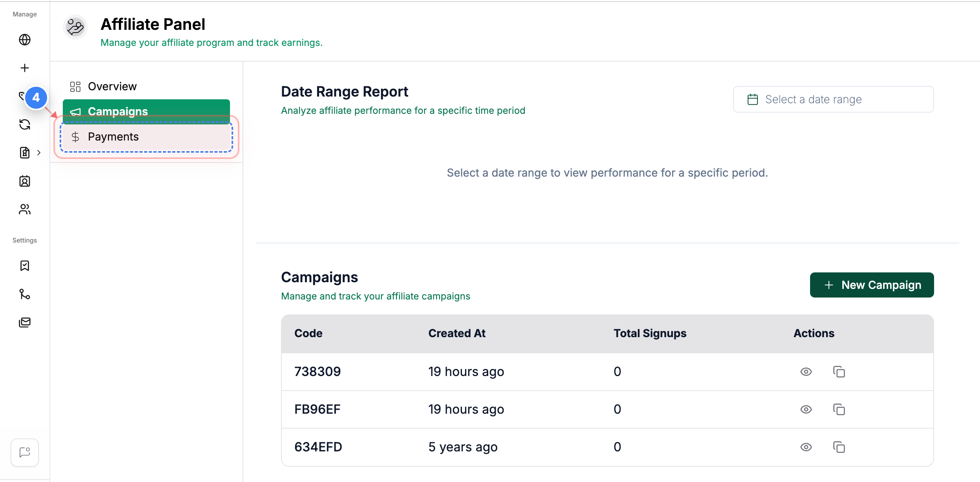Click the globe icon in sidebar
The width and height of the screenshot is (980, 482).
(x=25, y=40)
